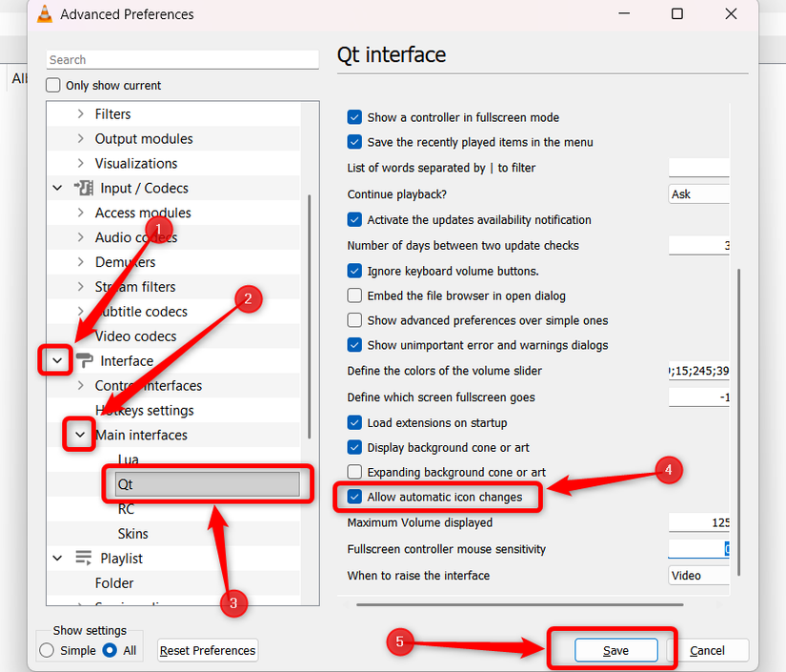
Task: Uncheck Ignore keyboard volume buttons
Action: click(x=355, y=271)
